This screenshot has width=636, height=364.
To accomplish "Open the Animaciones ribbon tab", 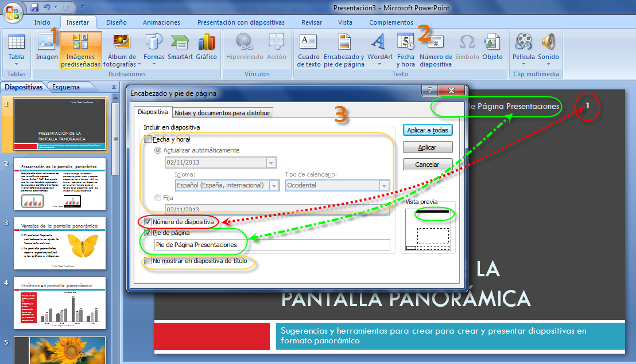I will 161,23.
